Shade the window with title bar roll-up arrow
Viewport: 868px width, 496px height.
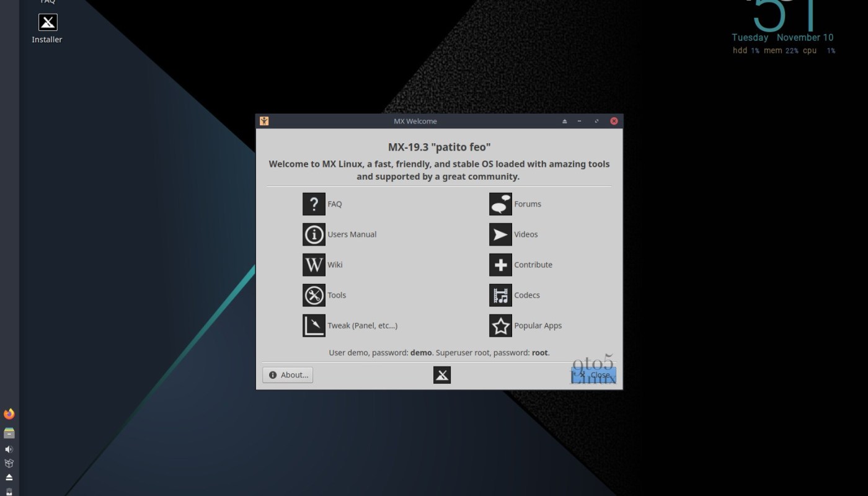(x=565, y=121)
